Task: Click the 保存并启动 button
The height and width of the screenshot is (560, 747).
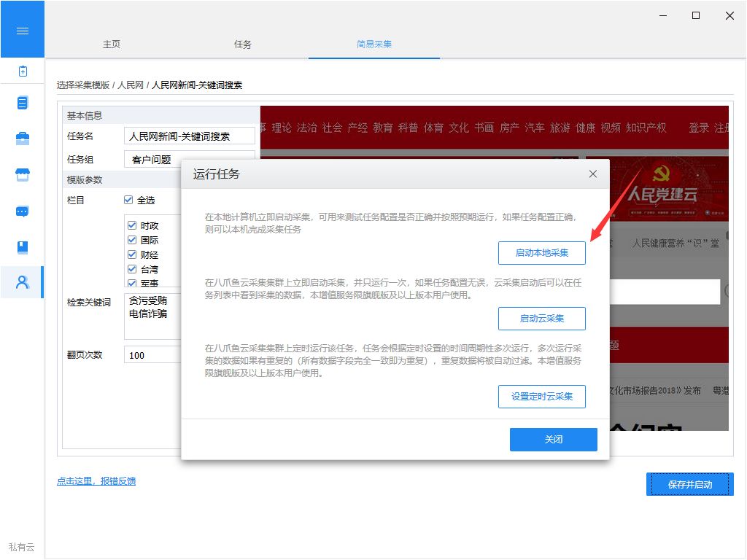Action: pos(690,484)
